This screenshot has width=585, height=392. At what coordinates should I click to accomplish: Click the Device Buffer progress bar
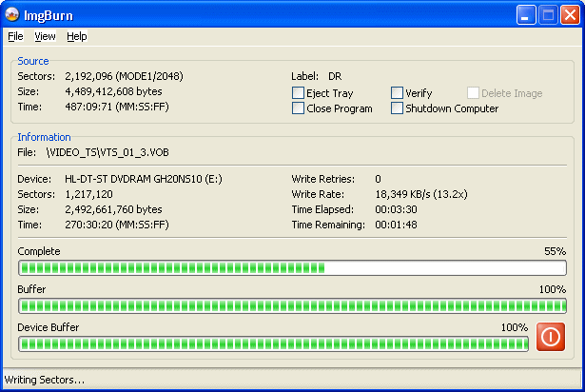(273, 344)
